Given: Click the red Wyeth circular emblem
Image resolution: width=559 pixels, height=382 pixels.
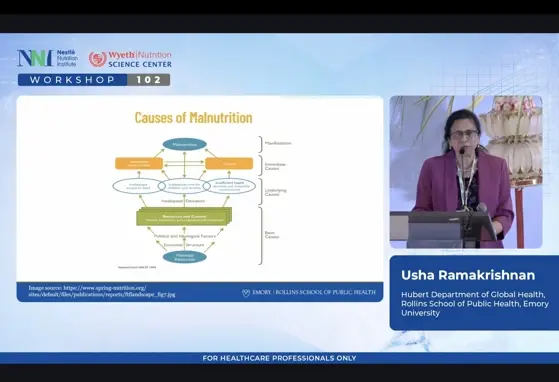Looking at the screenshot, I should (x=97, y=59).
